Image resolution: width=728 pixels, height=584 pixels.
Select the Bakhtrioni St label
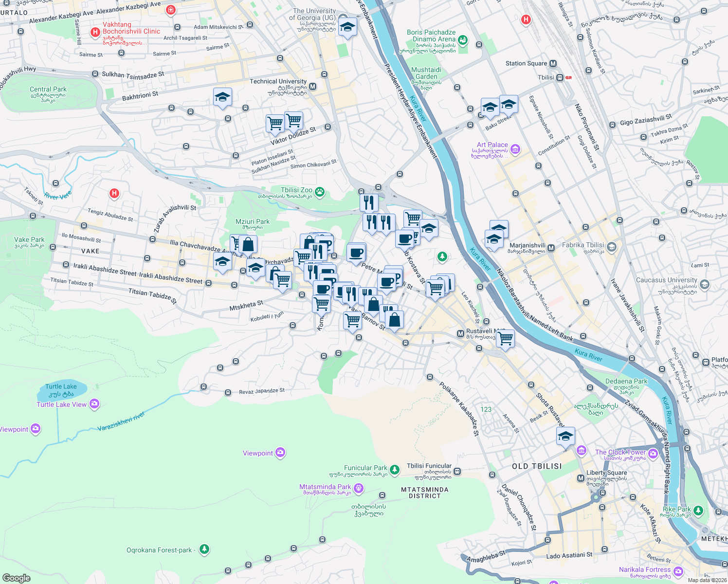[140, 95]
